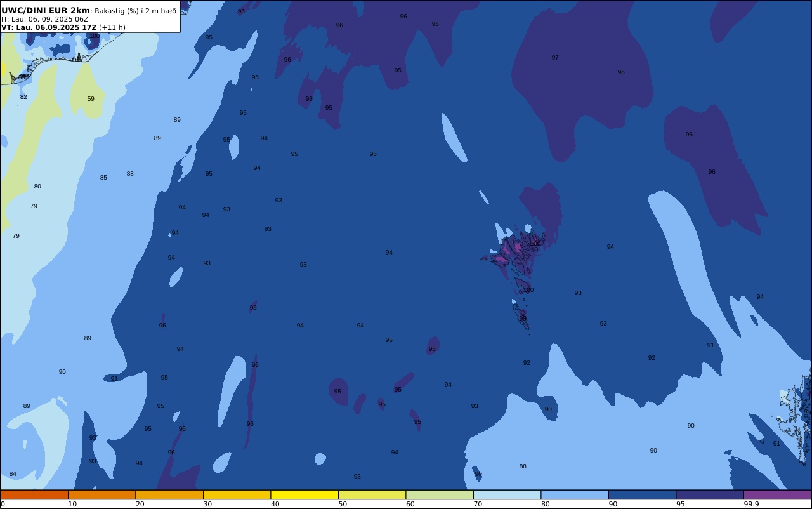
Task: Click the legend tick label '10'
Action: point(72,504)
